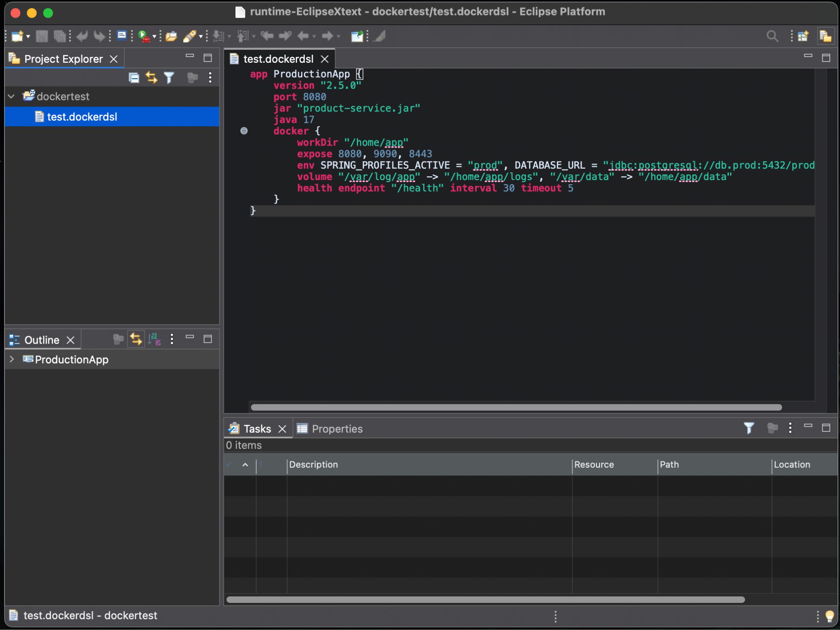840x630 pixels.
Task: Sort tasks by Location column
Action: 805,465
